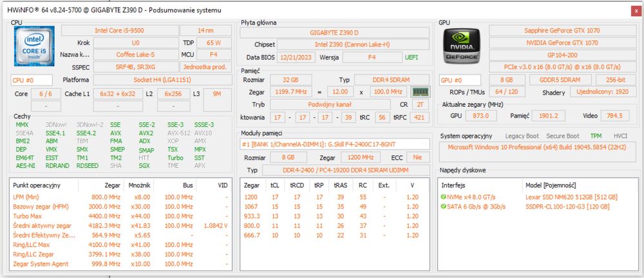Click the tCL column header in memory timings
The image size is (644, 278).
(275, 185)
